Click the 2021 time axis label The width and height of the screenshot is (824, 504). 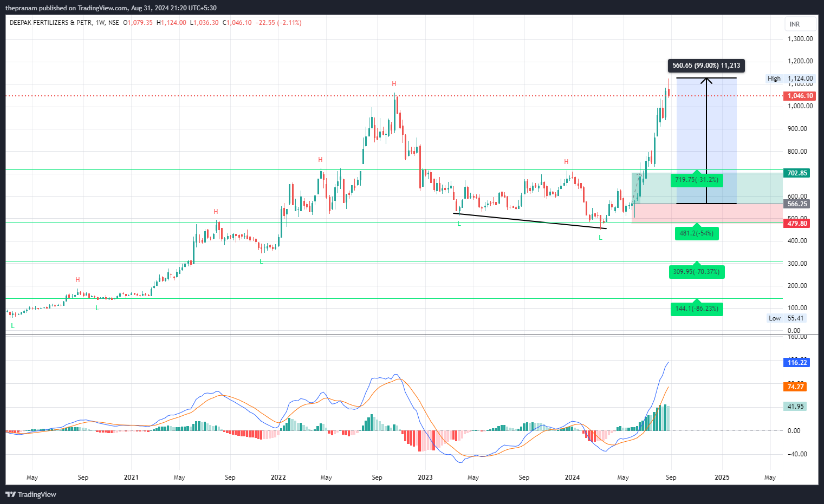pos(131,477)
